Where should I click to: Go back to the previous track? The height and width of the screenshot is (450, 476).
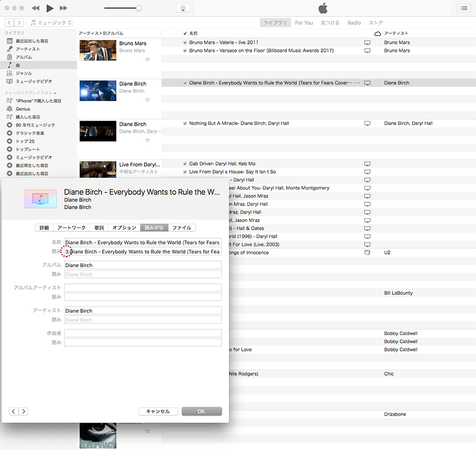tap(35, 8)
